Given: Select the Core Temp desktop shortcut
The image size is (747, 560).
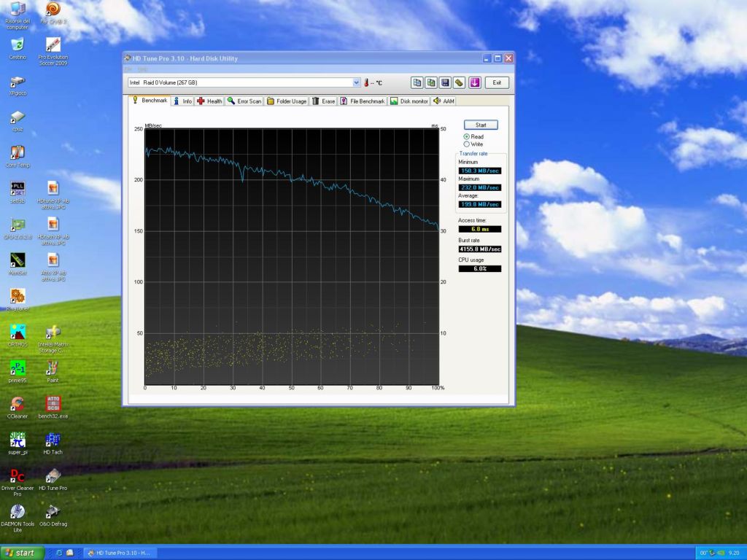Looking at the screenshot, I should (x=18, y=157).
